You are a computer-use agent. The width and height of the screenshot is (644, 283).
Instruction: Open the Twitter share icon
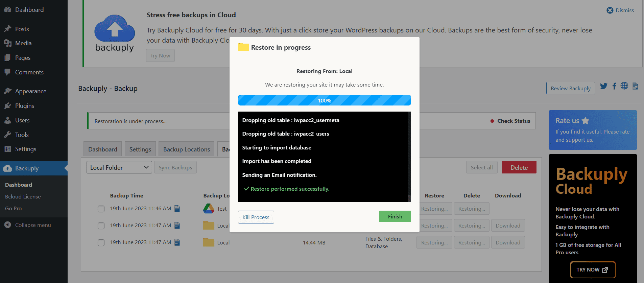click(x=604, y=86)
